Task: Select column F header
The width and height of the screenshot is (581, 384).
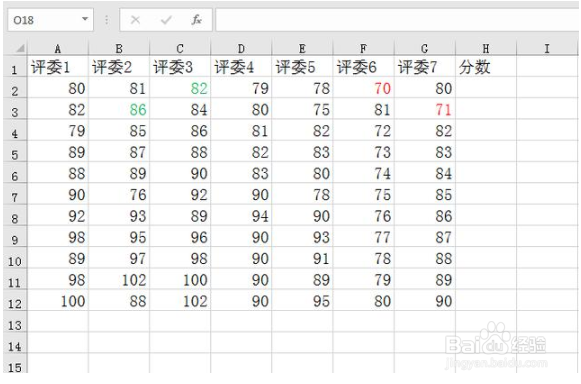Action: click(x=363, y=48)
